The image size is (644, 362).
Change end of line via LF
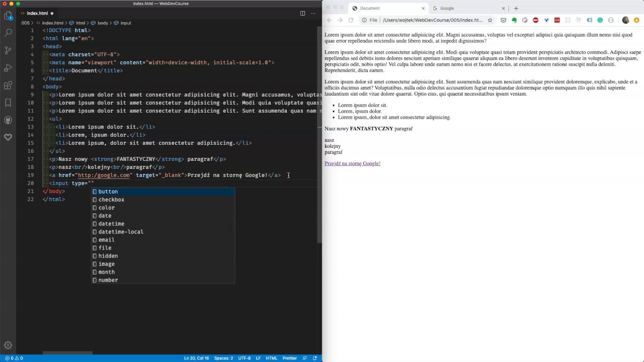point(258,358)
